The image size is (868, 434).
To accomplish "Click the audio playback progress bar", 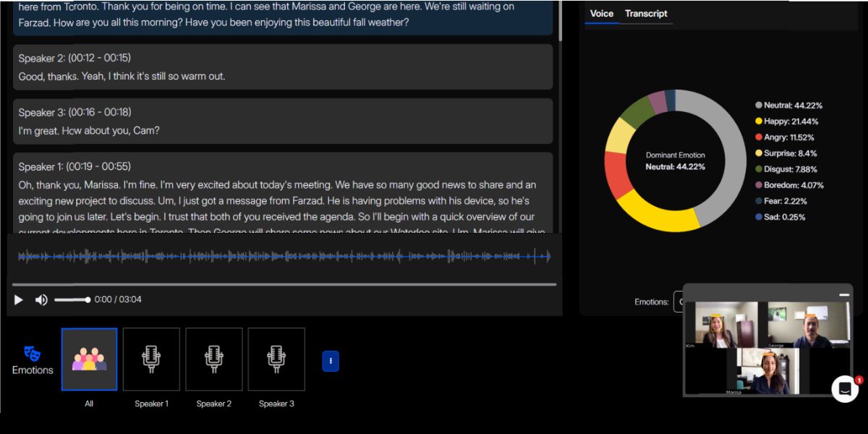I will pyautogui.click(x=284, y=284).
